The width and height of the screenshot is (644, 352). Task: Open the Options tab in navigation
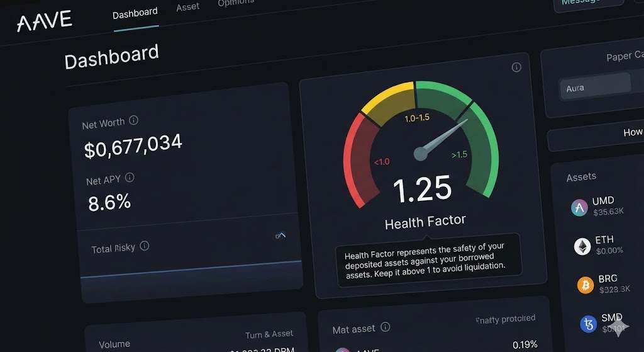tap(236, 3)
